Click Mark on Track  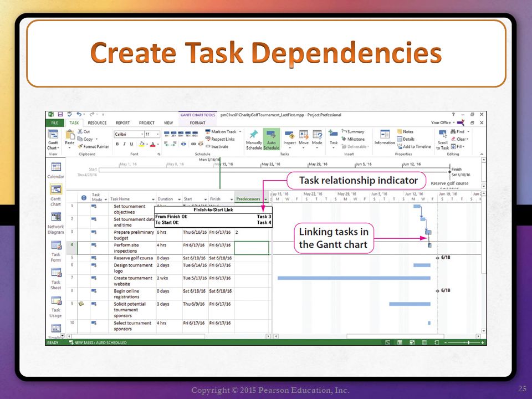pos(221,132)
